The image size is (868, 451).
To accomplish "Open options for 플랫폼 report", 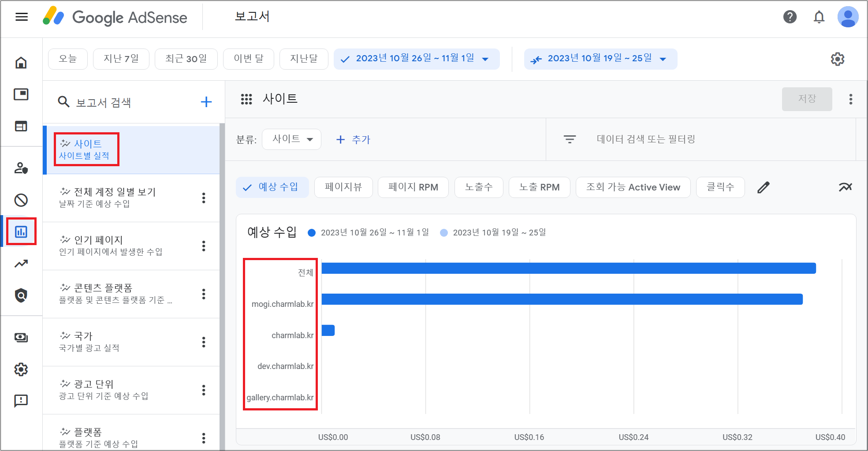I will (204, 438).
